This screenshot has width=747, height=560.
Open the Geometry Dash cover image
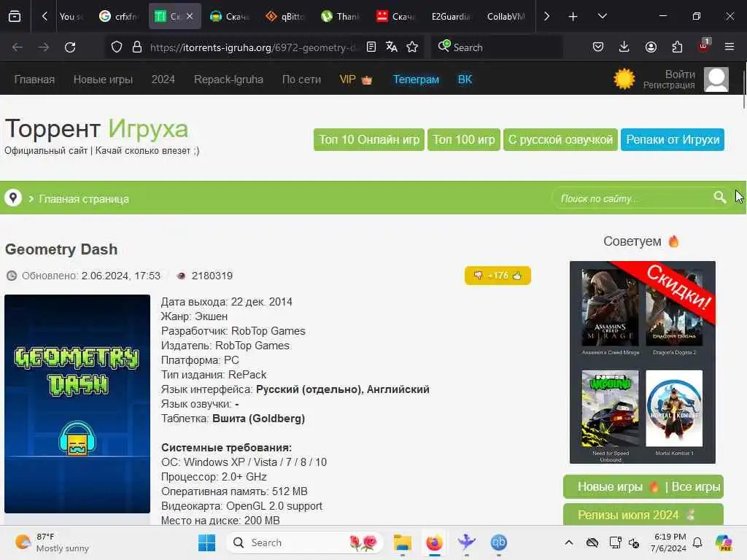coord(77,404)
